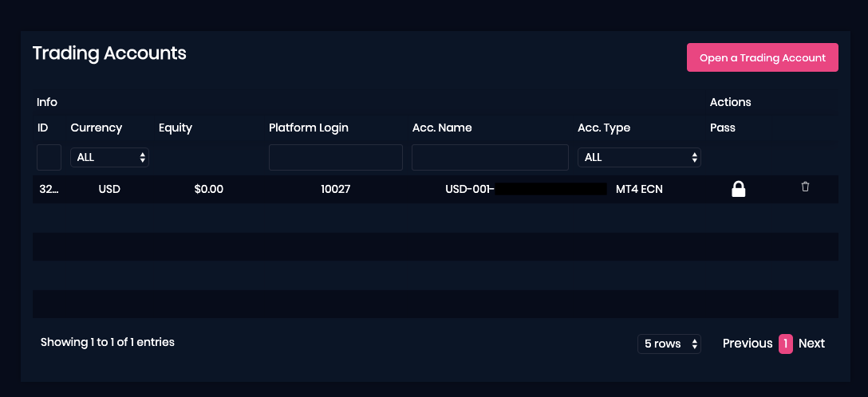Viewport: 868px width, 397px height.
Task: Click the MT4 ECN account type cell
Action: 639,189
